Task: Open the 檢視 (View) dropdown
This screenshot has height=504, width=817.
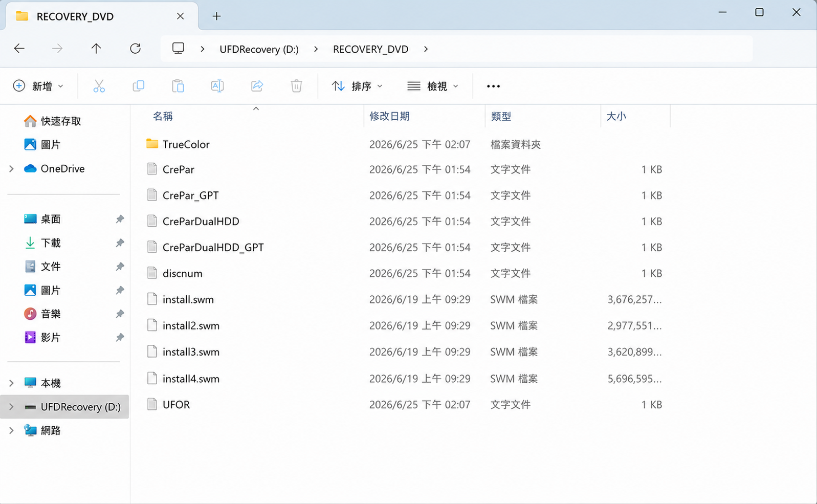Action: [x=433, y=86]
